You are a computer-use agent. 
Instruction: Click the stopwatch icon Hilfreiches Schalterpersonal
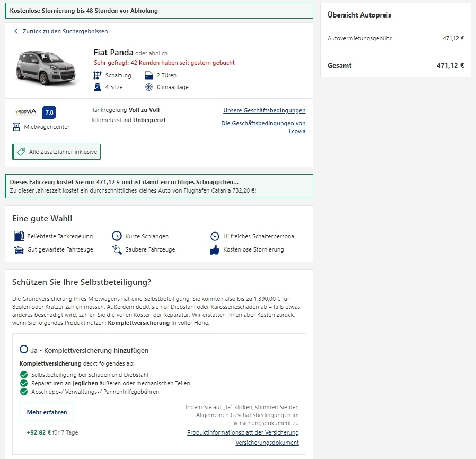(215, 236)
